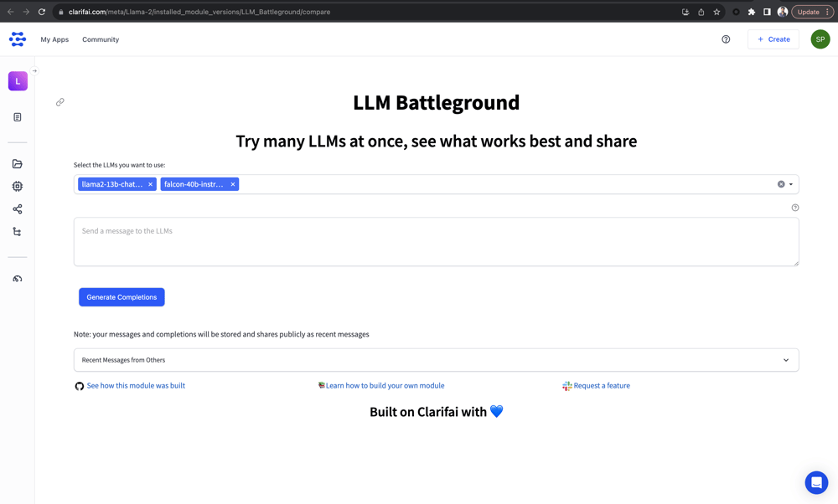Screen dimensions: 838x504
Task: Clear all selected LLMs
Action: pyautogui.click(x=781, y=184)
